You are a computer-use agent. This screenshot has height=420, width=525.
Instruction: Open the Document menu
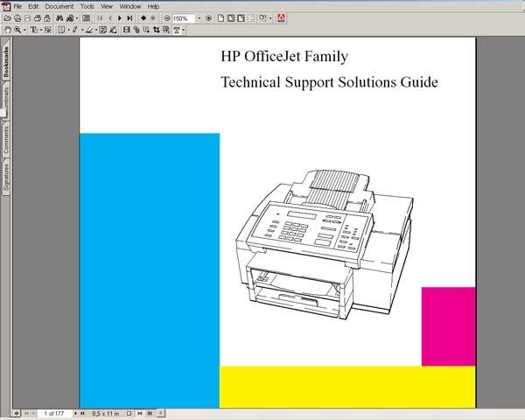coord(59,6)
